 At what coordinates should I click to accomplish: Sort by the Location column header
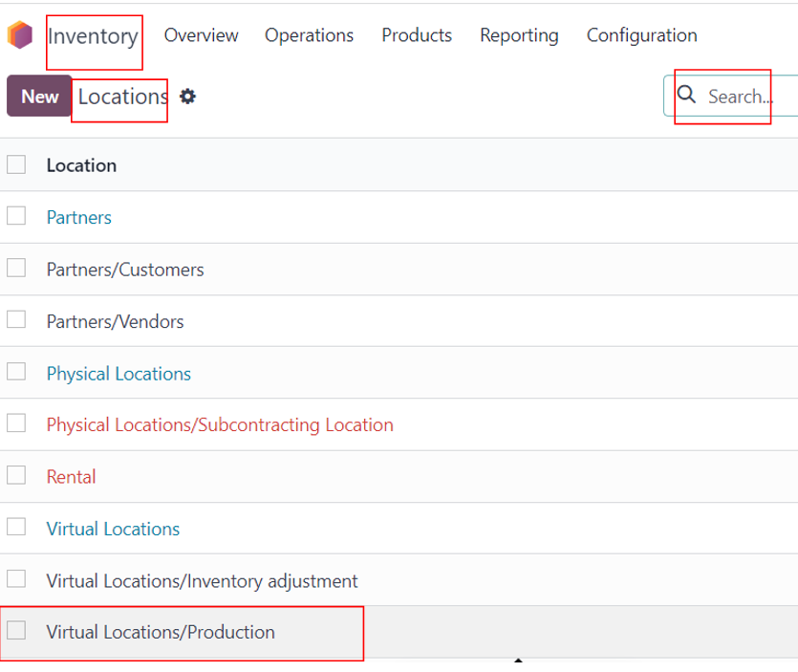tap(81, 165)
